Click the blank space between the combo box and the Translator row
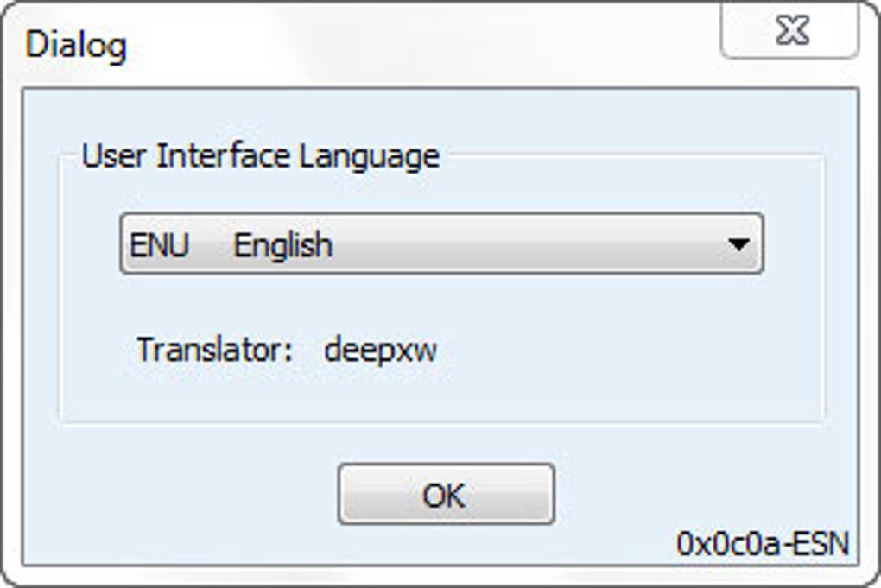Screen dimensions: 881x588 tap(440, 302)
